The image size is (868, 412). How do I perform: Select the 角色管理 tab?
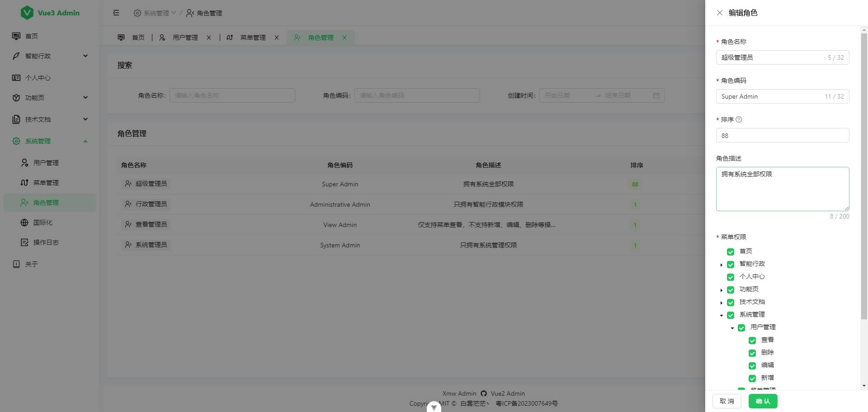321,38
